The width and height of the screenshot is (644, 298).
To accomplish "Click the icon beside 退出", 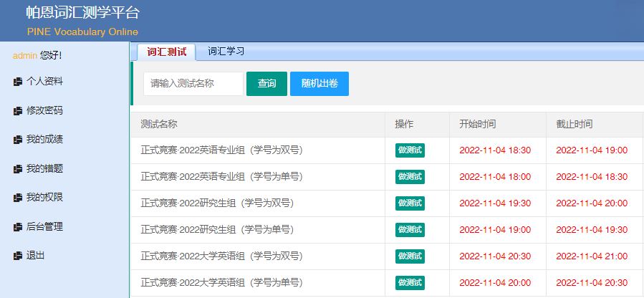I will tap(18, 256).
